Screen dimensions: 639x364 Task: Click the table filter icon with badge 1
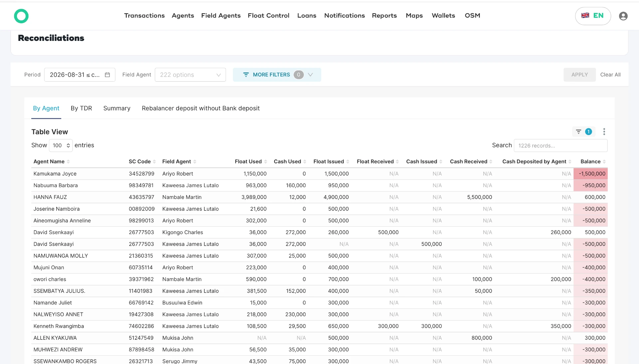[583, 132]
